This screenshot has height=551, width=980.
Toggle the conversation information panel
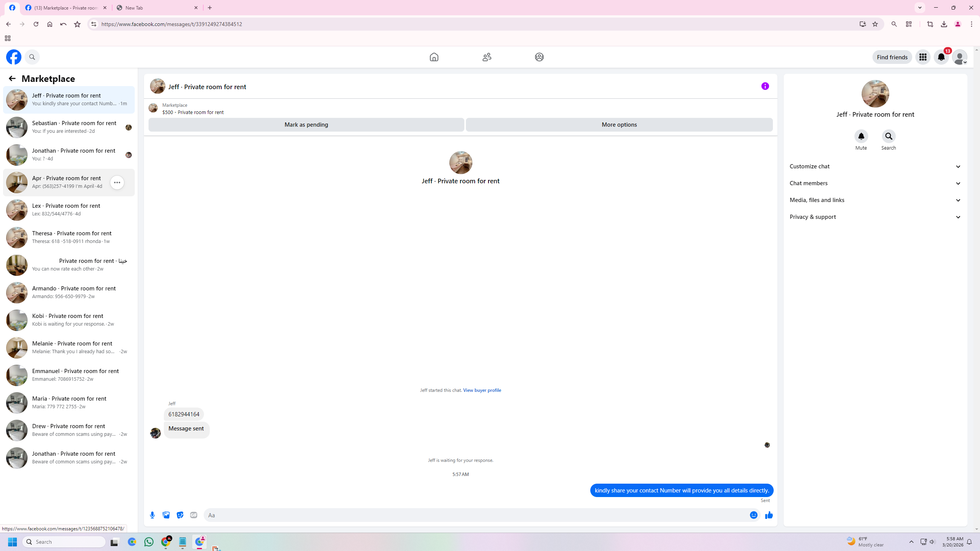(x=765, y=86)
